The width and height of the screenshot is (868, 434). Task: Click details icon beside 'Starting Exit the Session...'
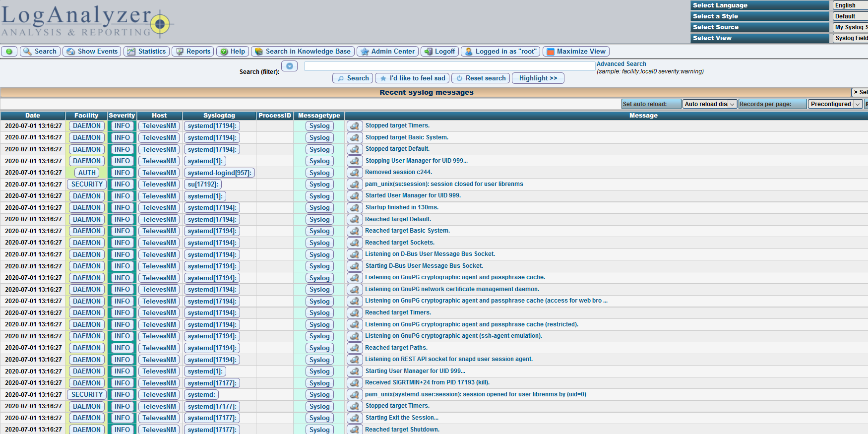point(354,418)
